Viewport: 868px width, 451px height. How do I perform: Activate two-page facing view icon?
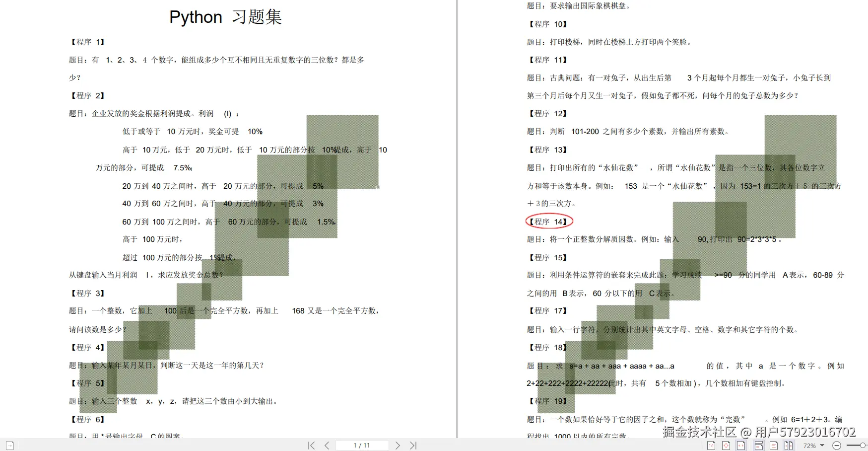789,446
